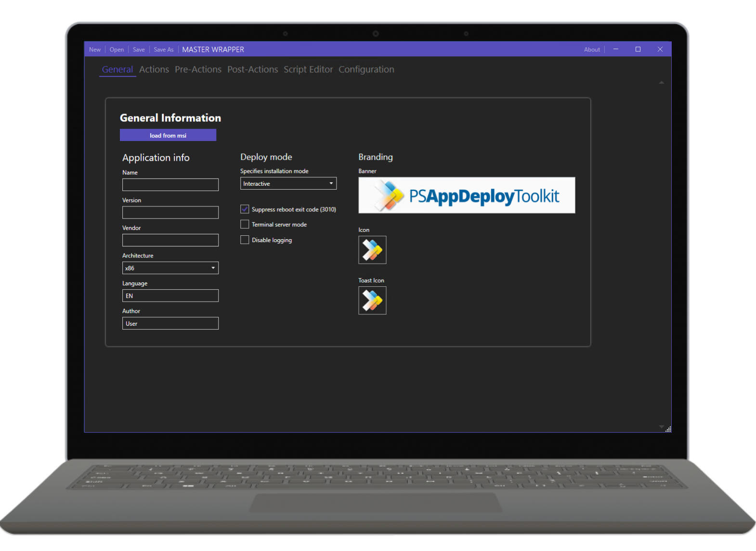Click the scrollbar up arrow
Image resolution: width=756 pixels, height=551 pixels.
click(x=661, y=83)
